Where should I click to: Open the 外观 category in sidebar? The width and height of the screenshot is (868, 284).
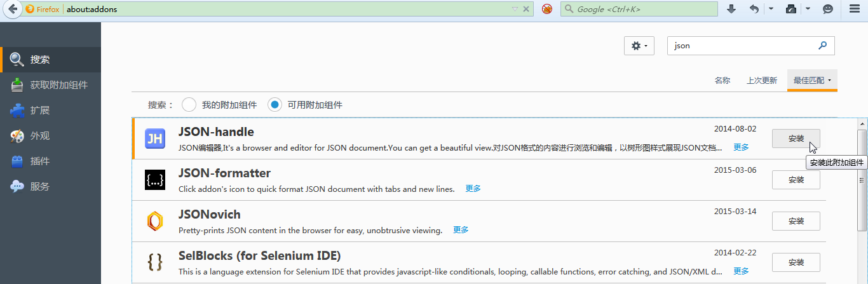50,136
